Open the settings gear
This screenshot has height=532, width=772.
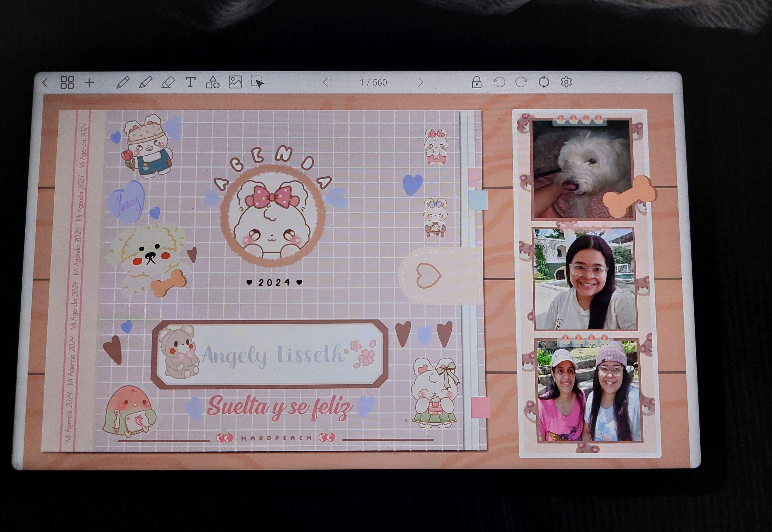click(566, 82)
